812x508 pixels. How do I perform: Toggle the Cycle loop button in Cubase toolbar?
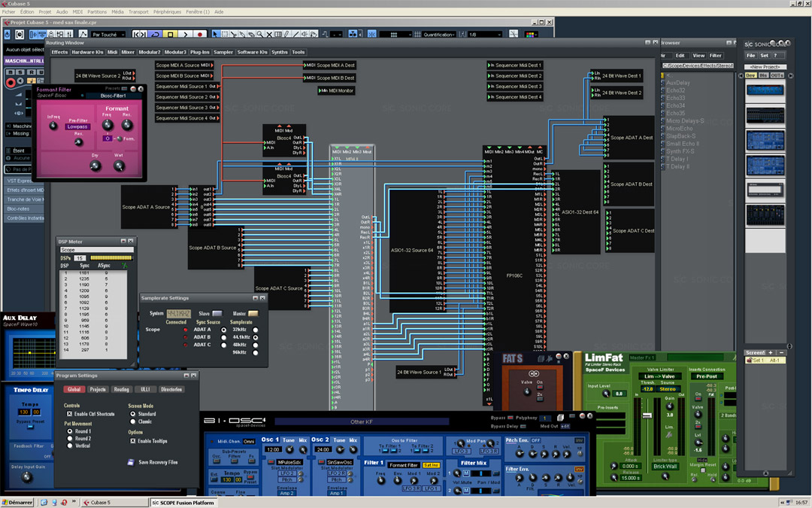(x=155, y=35)
